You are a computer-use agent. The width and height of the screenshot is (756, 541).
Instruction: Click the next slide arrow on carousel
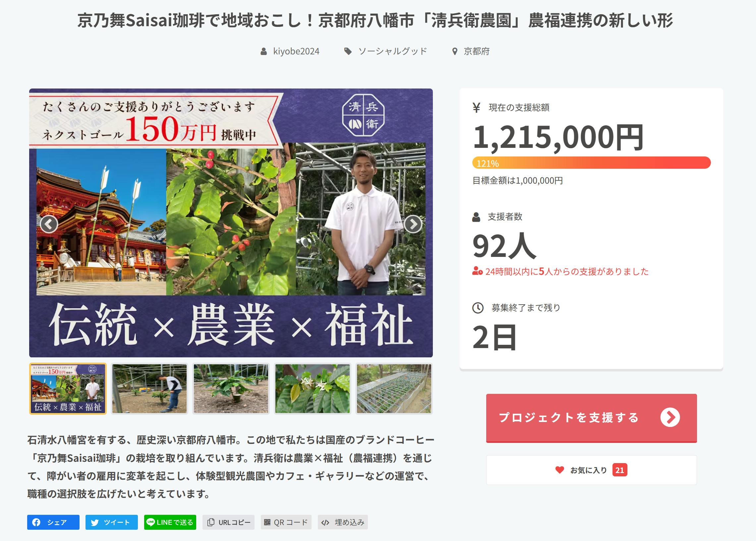pos(413,224)
